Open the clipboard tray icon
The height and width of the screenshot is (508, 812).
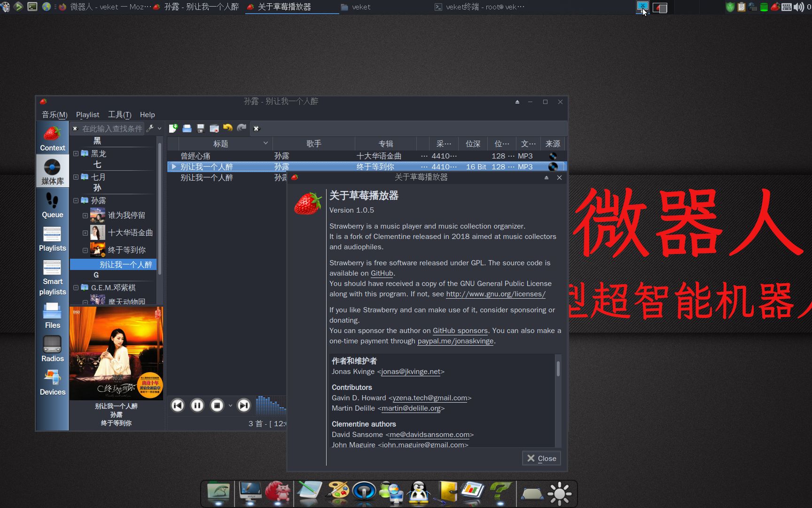[x=741, y=7]
